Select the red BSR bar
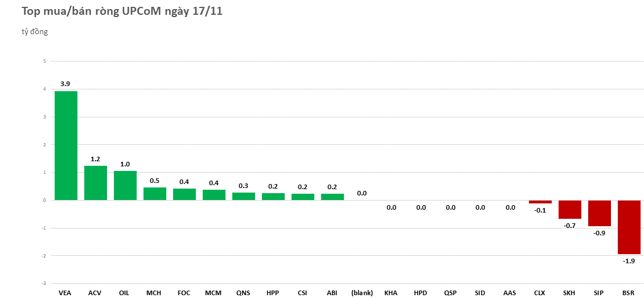The width and height of the screenshot is (644, 298). (629, 227)
